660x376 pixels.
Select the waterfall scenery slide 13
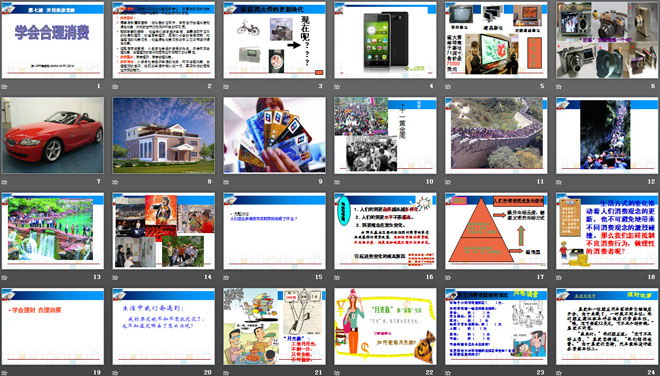point(53,231)
